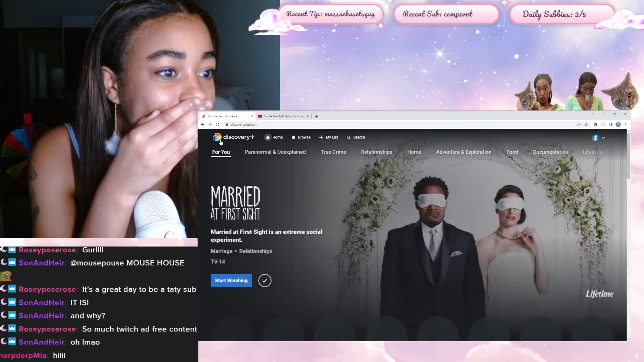Expand profile dropdown chevron
This screenshot has height=362, width=644.
[603, 137]
